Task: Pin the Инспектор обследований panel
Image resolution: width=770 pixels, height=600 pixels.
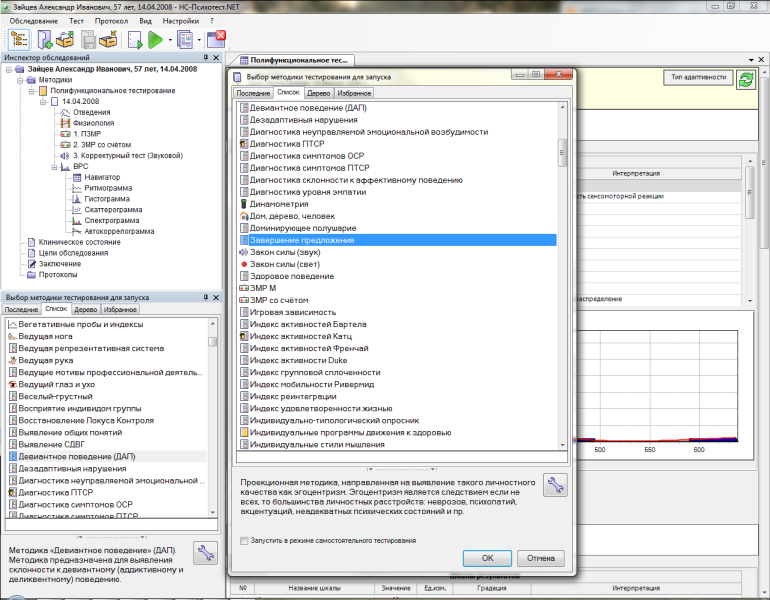Action: pos(206,58)
